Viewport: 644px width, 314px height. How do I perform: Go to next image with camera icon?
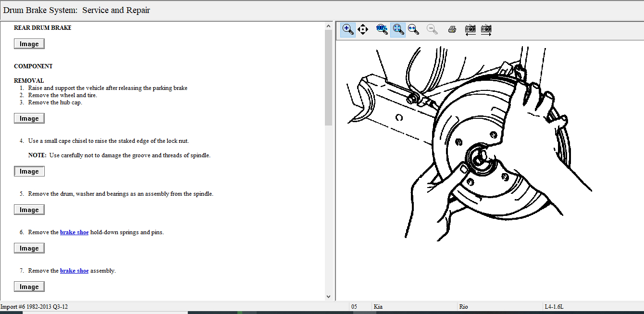pyautogui.click(x=486, y=29)
